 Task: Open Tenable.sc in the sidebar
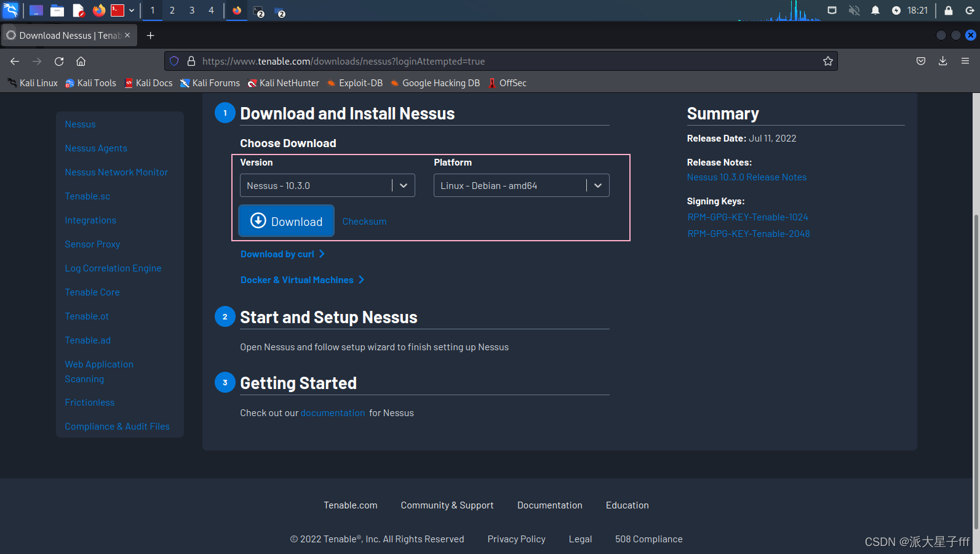pyautogui.click(x=87, y=196)
